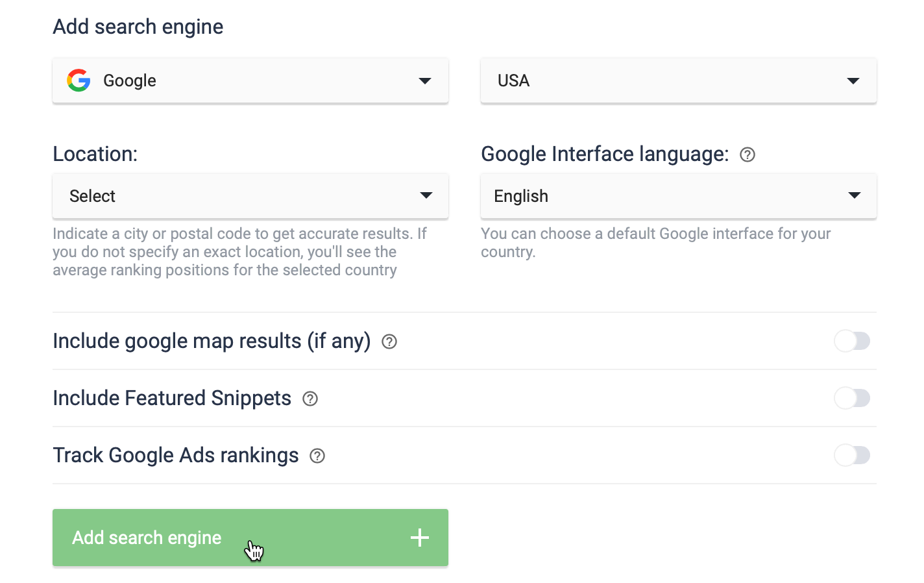Screen dimensions: 924x583
Task: Switch on Track Google Ads rankings
Action: pyautogui.click(x=852, y=455)
